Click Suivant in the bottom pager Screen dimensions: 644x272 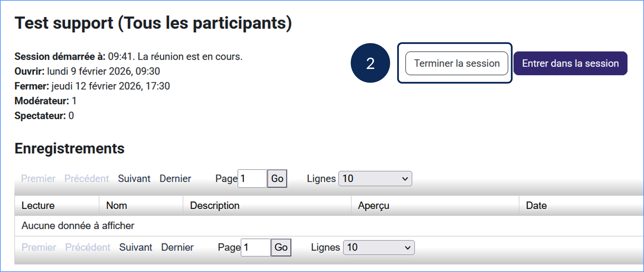point(136,248)
